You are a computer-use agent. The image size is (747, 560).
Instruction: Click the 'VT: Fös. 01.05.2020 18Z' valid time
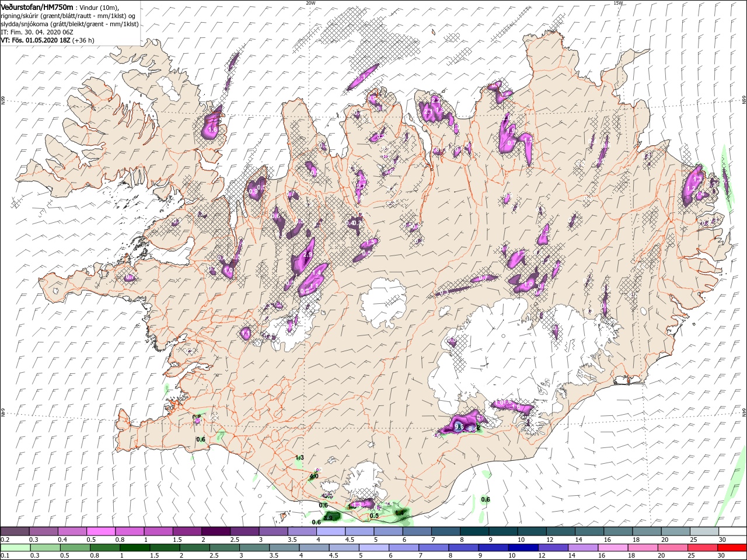pyautogui.click(x=36, y=40)
